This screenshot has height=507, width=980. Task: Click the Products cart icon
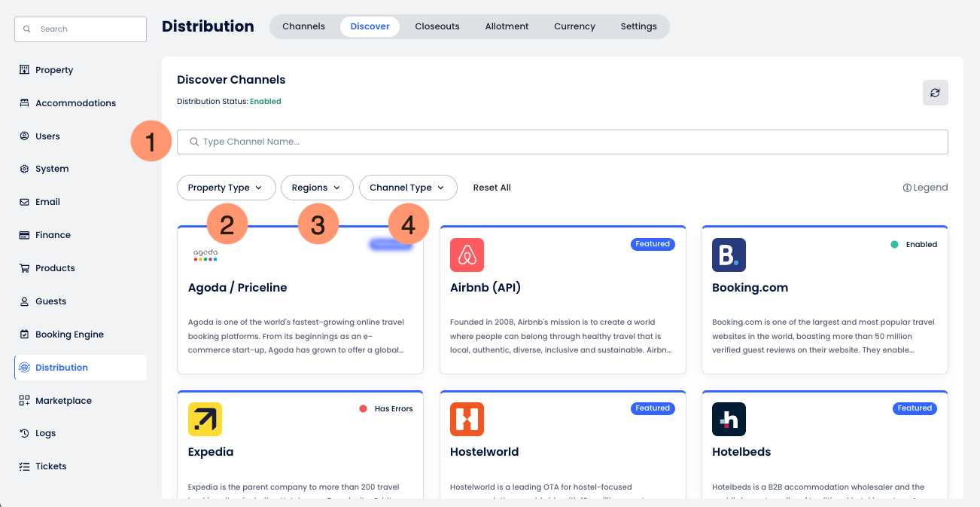[x=24, y=268]
